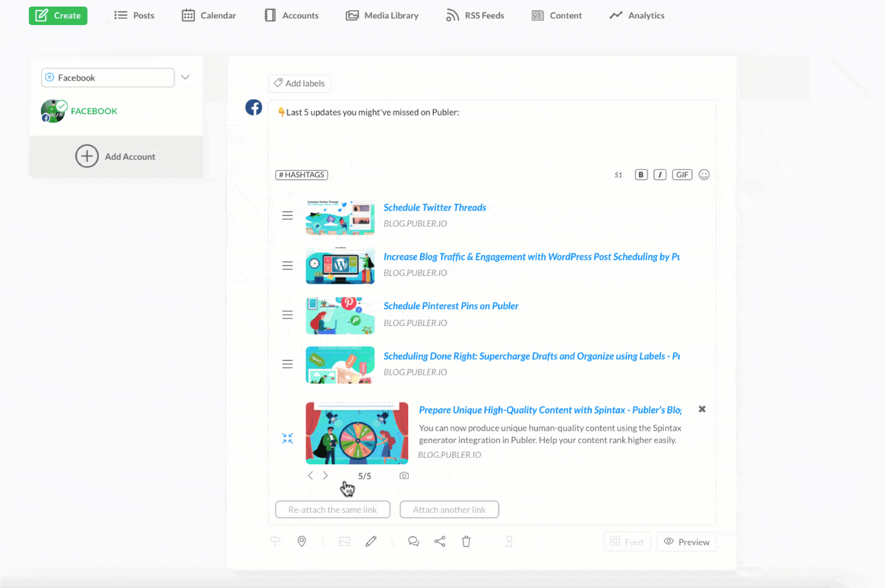Select the pencil edit icon

pyautogui.click(x=371, y=541)
